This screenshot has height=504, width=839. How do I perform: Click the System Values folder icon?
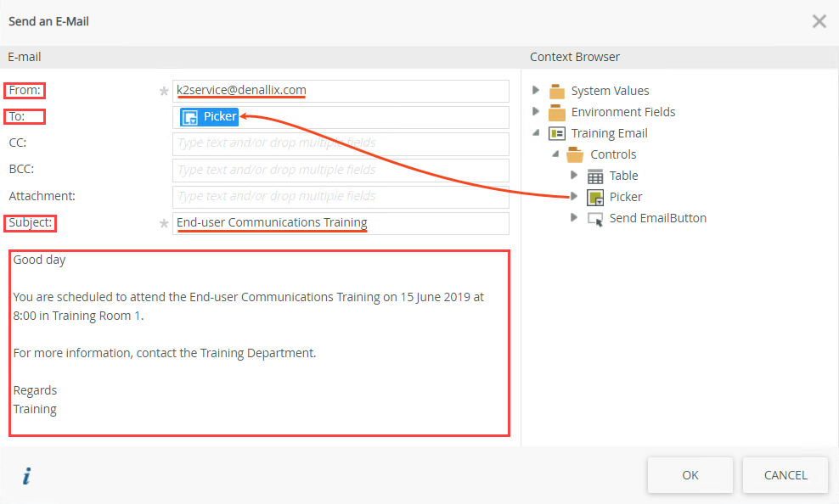tap(555, 90)
